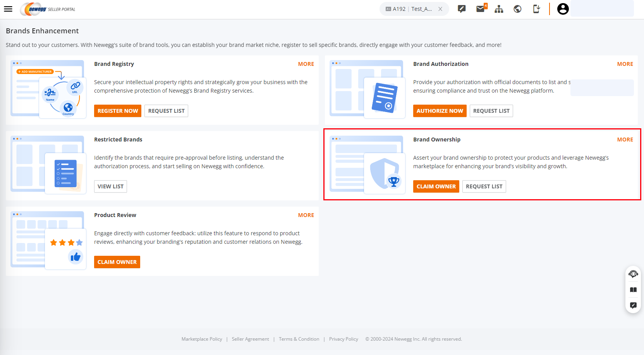
Task: Open the Privacy Policy footer link
Action: click(x=343, y=339)
